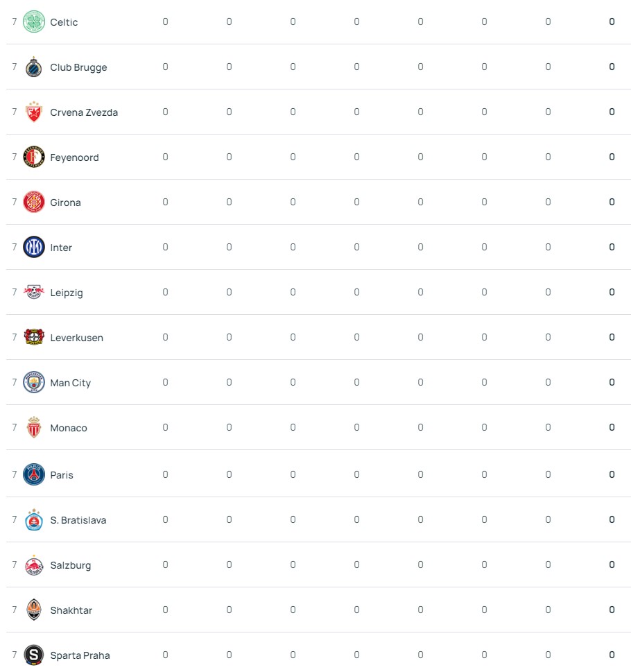Click the S. Bratislava crest icon

click(x=34, y=520)
